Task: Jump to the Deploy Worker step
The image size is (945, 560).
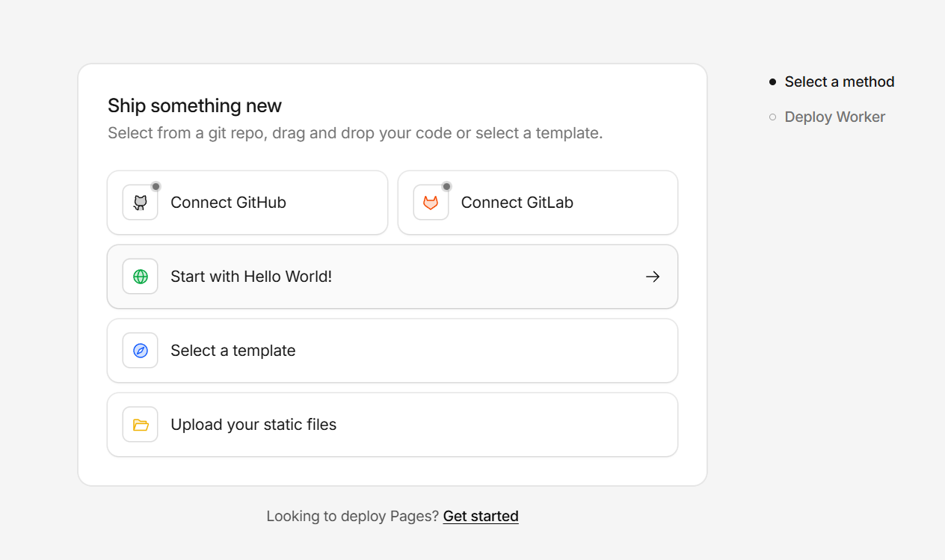Action: pyautogui.click(x=834, y=117)
